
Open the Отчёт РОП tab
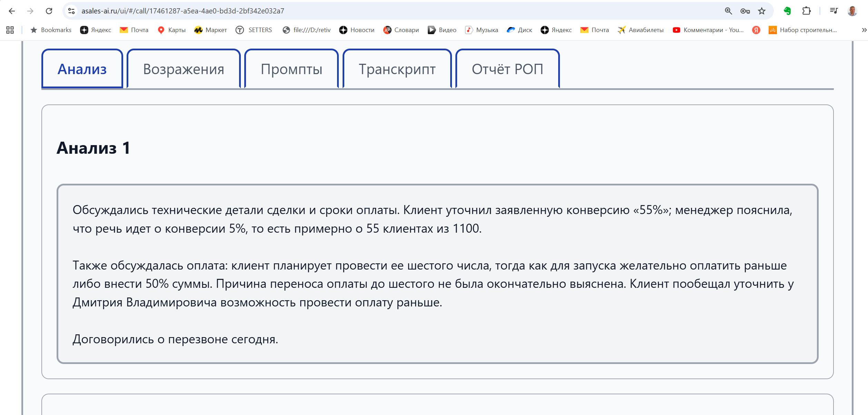(507, 69)
